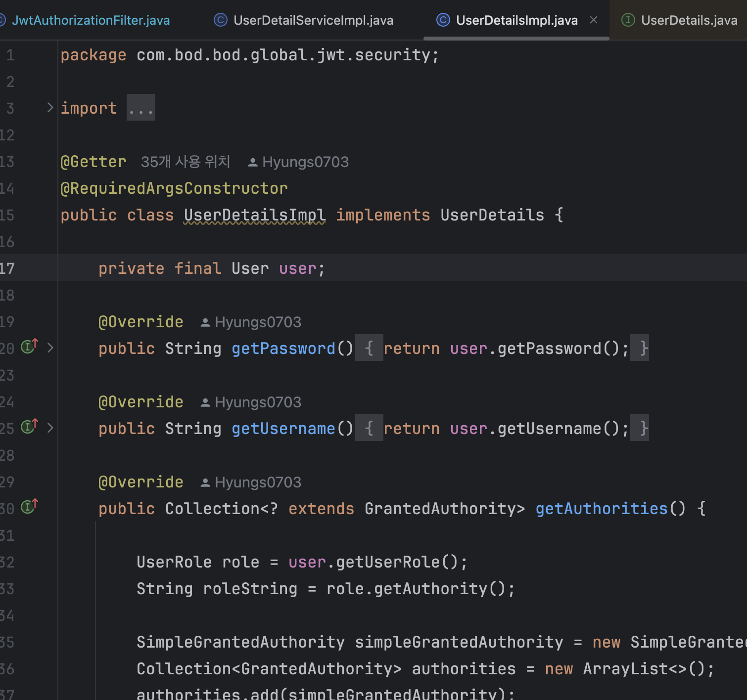Click class icon on UserDetailServiceImpl.java tab
This screenshot has height=700, width=747.
point(220,20)
